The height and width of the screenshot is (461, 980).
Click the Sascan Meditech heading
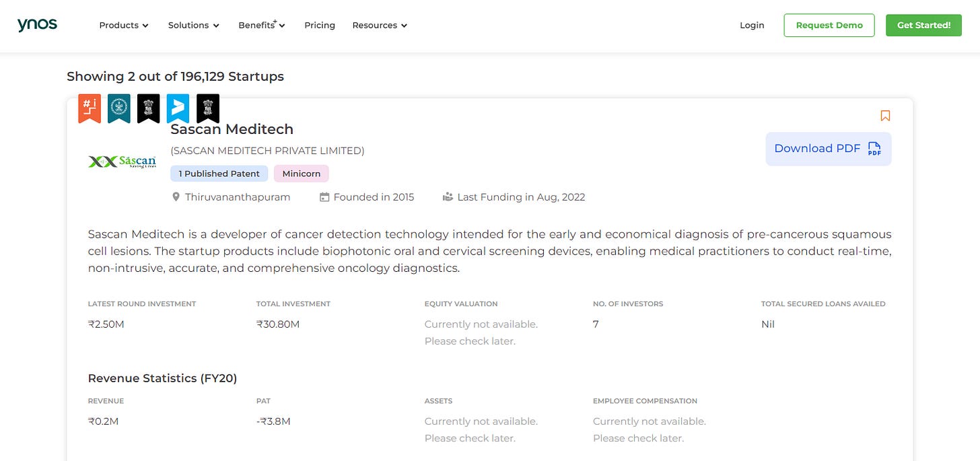(232, 129)
